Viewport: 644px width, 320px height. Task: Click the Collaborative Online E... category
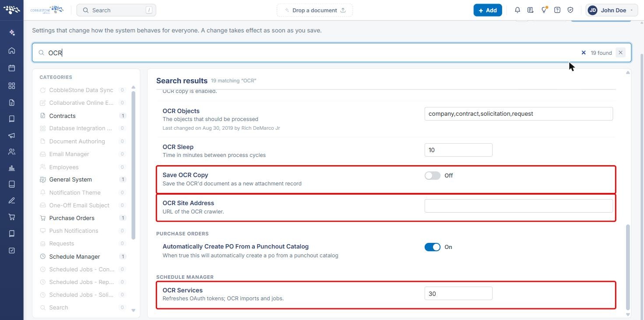click(83, 103)
